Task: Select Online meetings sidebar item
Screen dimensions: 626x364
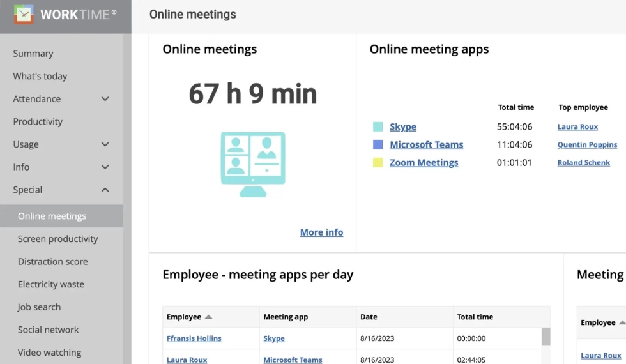Action: click(x=61, y=216)
